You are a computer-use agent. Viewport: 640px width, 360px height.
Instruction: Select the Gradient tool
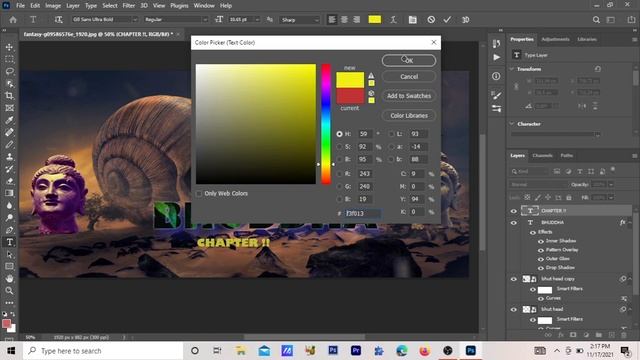click(9, 193)
